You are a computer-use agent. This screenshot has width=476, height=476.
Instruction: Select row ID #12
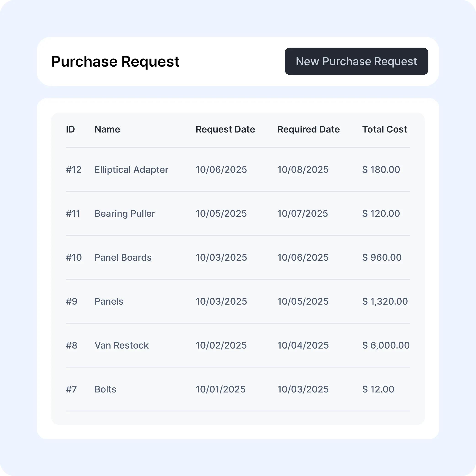pos(74,170)
